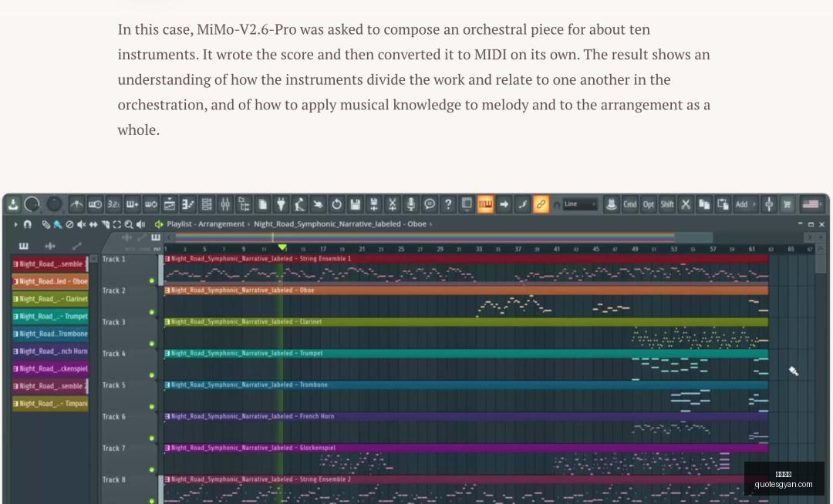Mute Track 2 using its green dot
Image resolution: width=833 pixels, height=504 pixels.
point(151,312)
